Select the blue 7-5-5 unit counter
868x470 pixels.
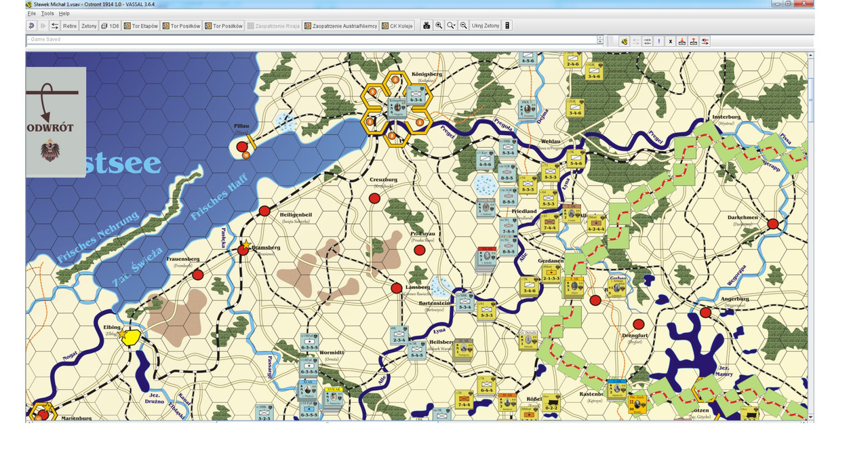[x=507, y=226]
